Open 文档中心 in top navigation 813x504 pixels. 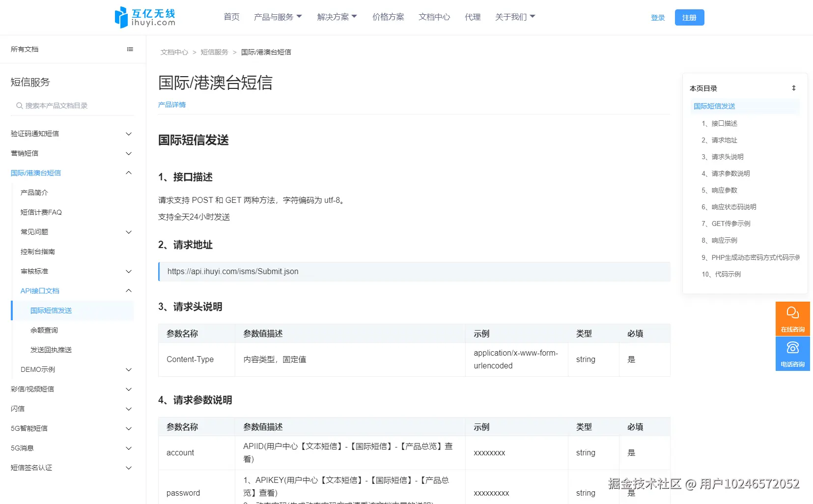(x=434, y=17)
